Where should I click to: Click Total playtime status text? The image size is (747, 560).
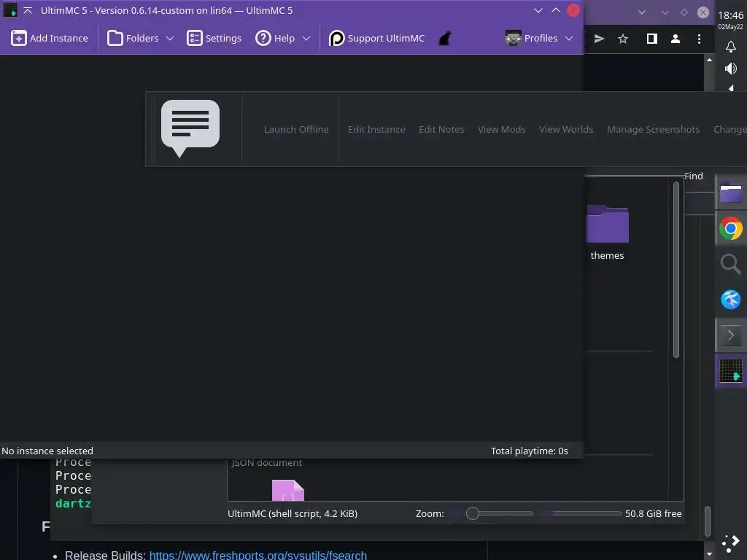[x=530, y=451]
